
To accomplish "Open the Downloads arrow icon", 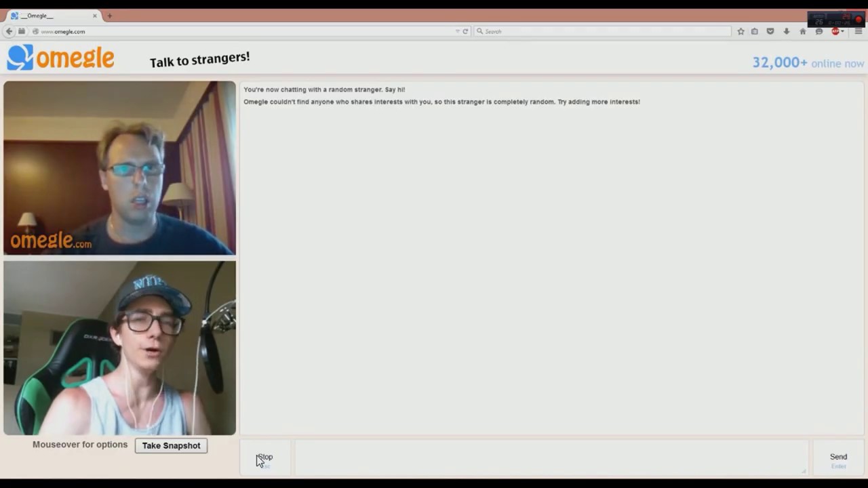I will 787,31.
